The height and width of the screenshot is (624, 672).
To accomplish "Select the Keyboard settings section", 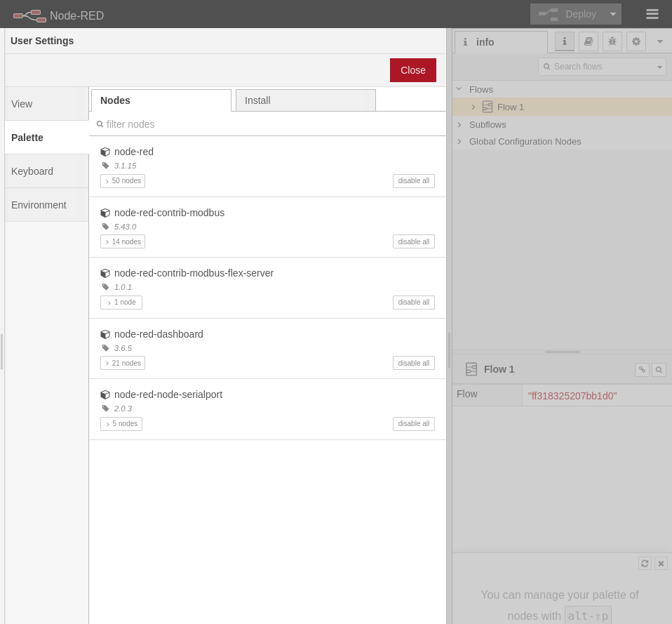I will coord(46,171).
